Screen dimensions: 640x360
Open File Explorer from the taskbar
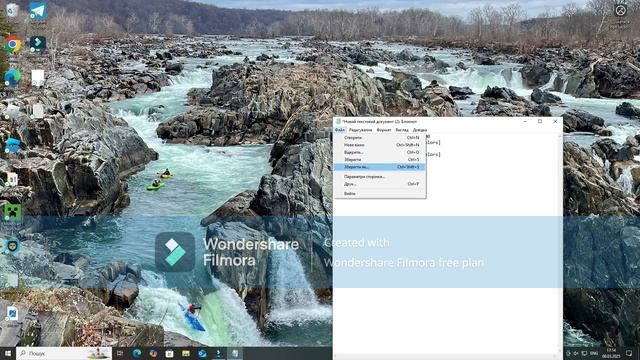click(x=186, y=353)
